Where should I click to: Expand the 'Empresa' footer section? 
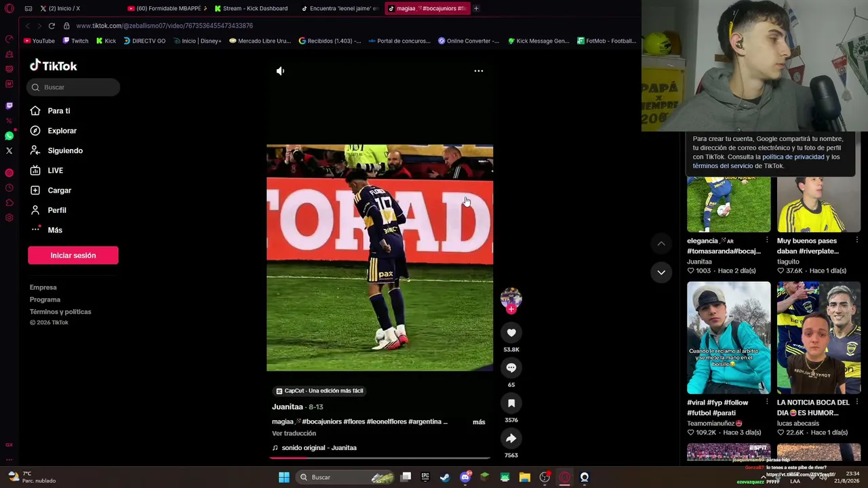click(43, 287)
